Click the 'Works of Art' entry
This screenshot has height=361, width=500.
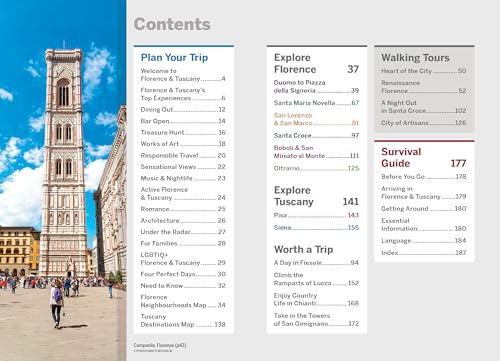pyautogui.click(x=183, y=144)
